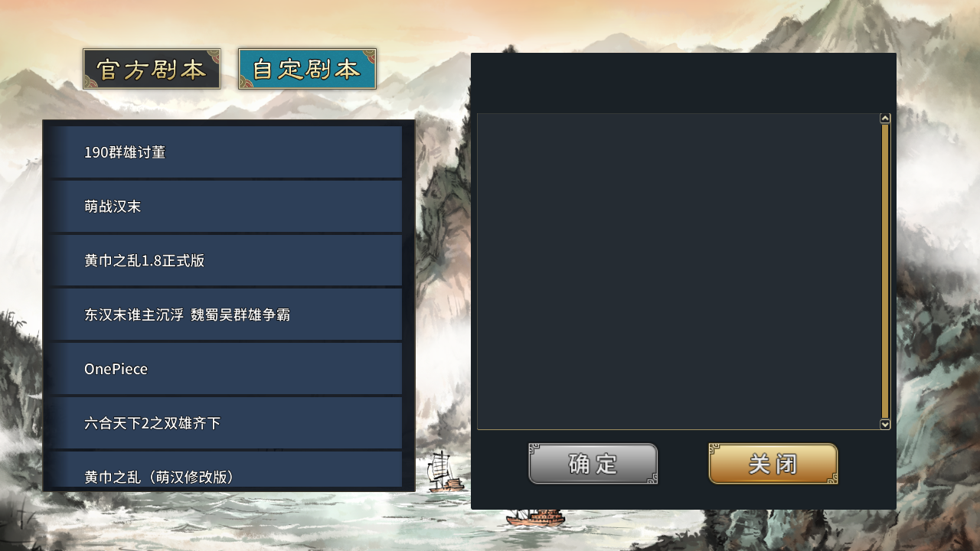Click the description panel's scroll-up arrow

[x=885, y=119]
